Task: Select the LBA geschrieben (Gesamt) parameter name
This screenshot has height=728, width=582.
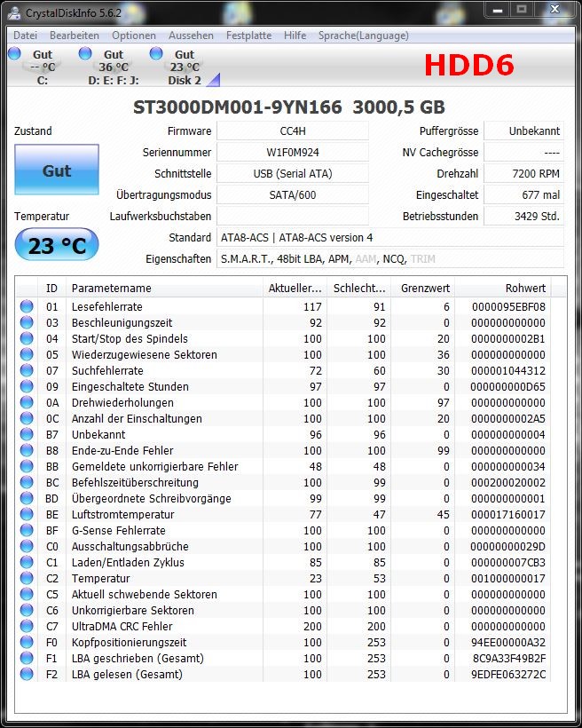Action: click(138, 659)
